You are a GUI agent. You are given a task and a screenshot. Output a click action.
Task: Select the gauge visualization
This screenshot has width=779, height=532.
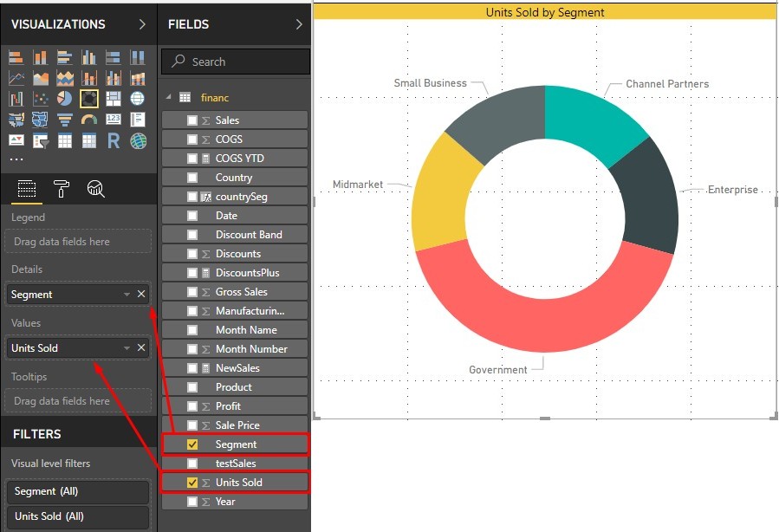[x=89, y=120]
